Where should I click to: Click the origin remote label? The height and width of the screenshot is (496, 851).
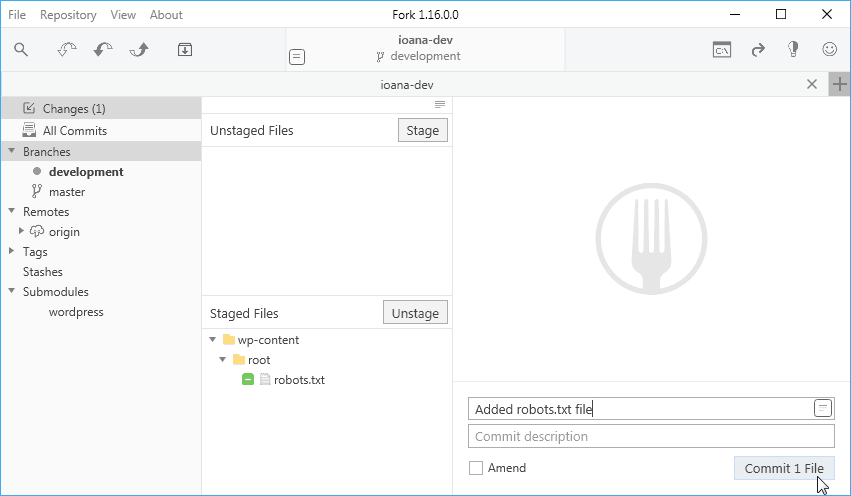point(64,232)
